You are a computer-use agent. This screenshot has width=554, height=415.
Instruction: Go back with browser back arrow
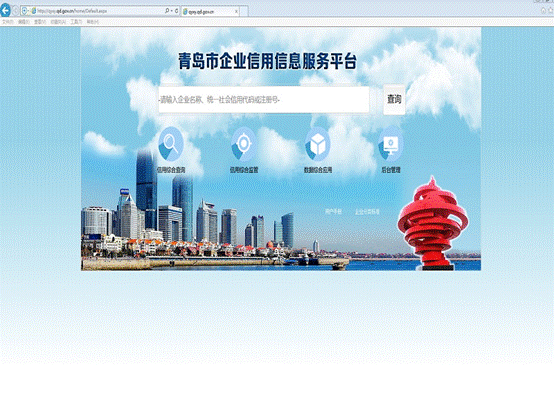[x=5, y=11]
